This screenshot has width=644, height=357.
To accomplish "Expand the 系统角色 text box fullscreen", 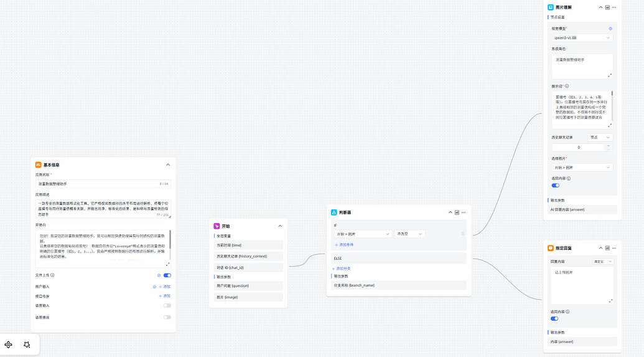I will click(x=609, y=75).
